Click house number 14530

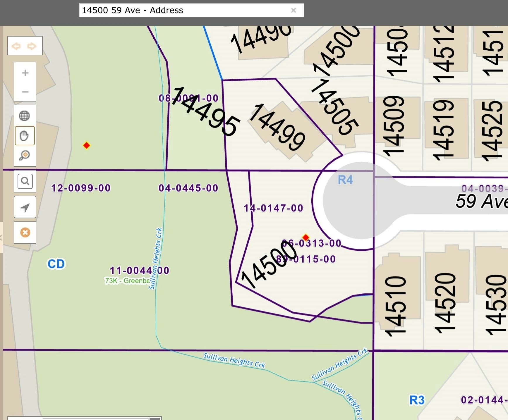pyautogui.click(x=496, y=304)
